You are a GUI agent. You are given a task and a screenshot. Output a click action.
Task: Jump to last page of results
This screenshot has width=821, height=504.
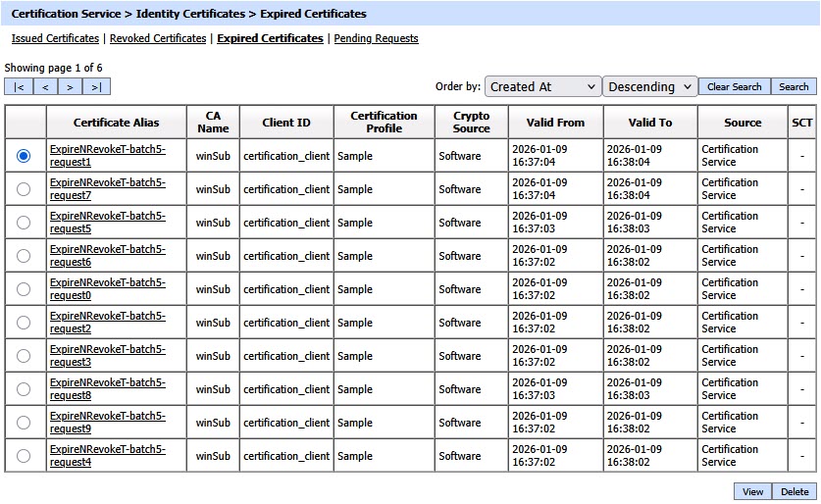tap(96, 87)
